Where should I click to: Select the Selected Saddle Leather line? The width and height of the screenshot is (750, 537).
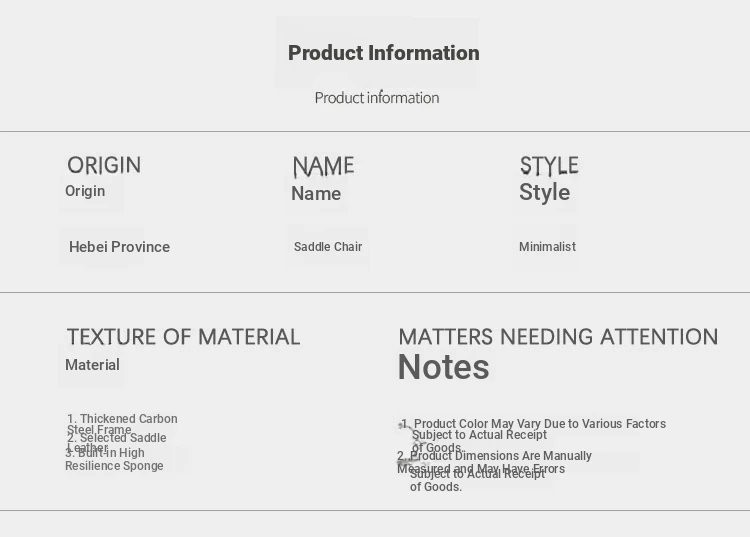pos(117,443)
